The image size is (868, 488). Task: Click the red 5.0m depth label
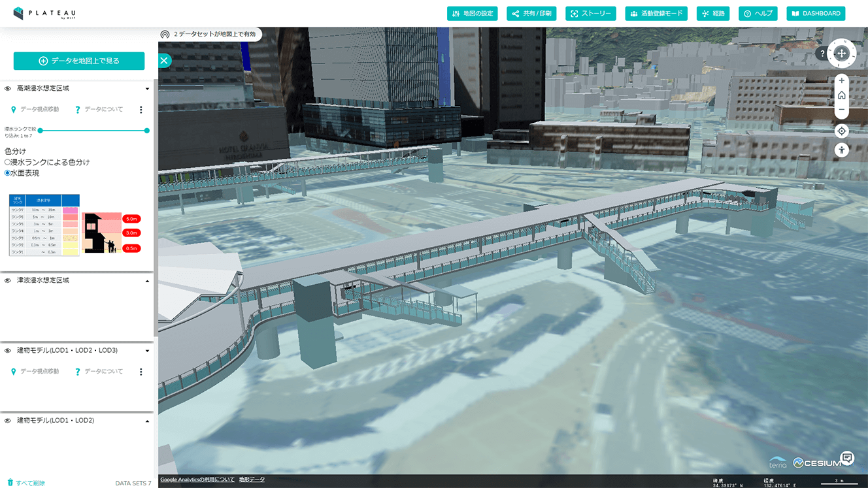(131, 219)
